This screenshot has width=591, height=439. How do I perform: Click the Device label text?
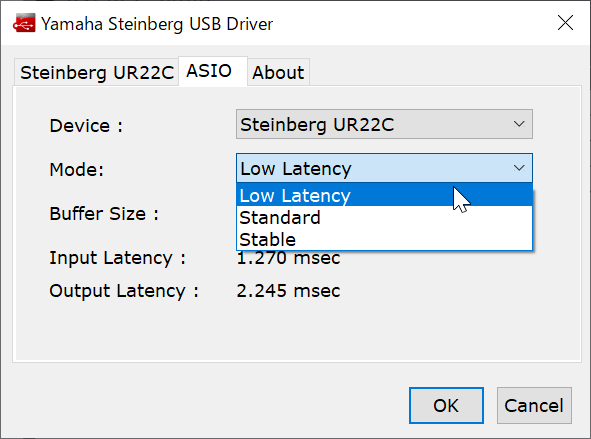click(86, 125)
